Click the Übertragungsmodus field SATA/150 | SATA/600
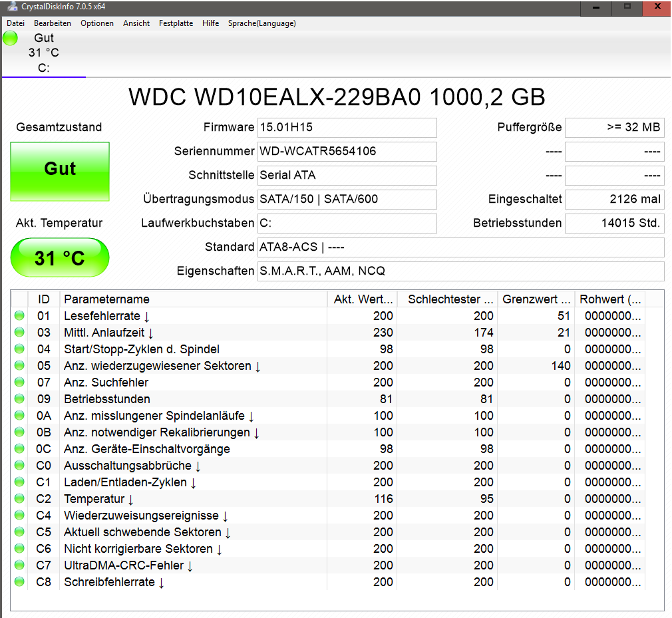The width and height of the screenshot is (672, 618). click(x=347, y=200)
